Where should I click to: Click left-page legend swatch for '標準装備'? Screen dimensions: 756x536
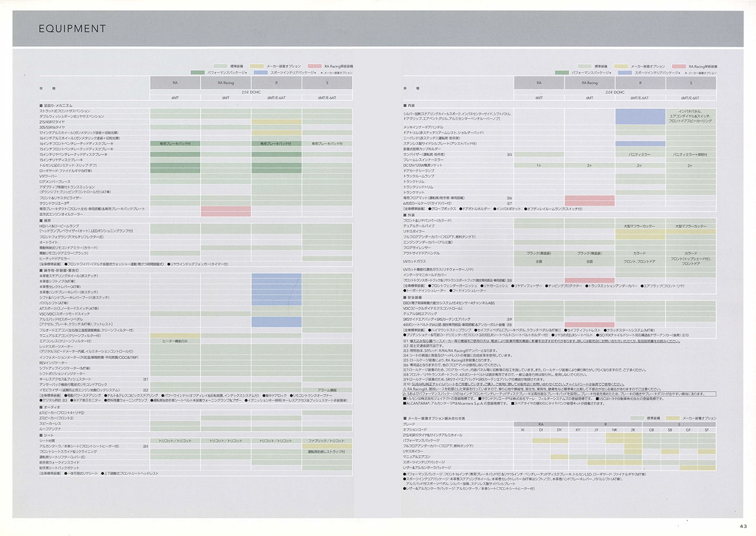[220, 66]
